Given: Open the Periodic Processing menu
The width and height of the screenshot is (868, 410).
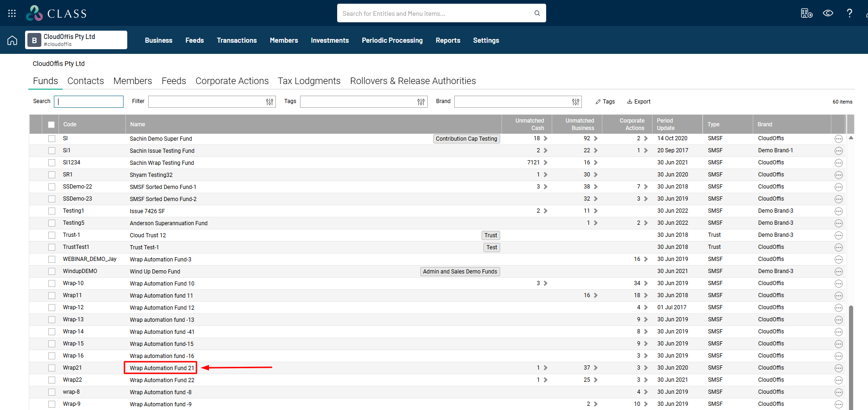Looking at the screenshot, I should tap(392, 40).
